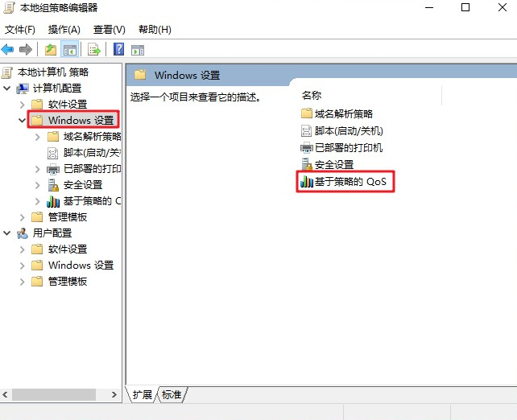Viewport: 517px width, 420px height.
Task: Toggle the Show/Hide Action Pane icon
Action: pos(138,50)
